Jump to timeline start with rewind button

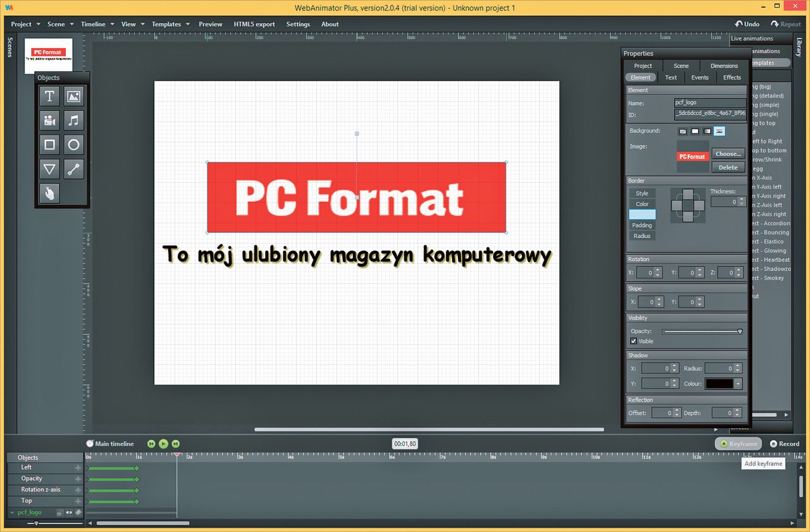tap(151, 443)
